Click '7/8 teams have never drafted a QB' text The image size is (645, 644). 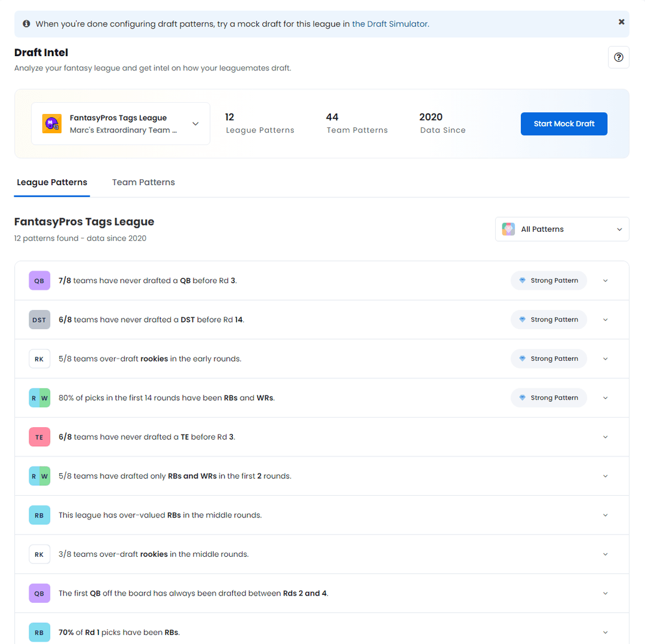click(148, 281)
